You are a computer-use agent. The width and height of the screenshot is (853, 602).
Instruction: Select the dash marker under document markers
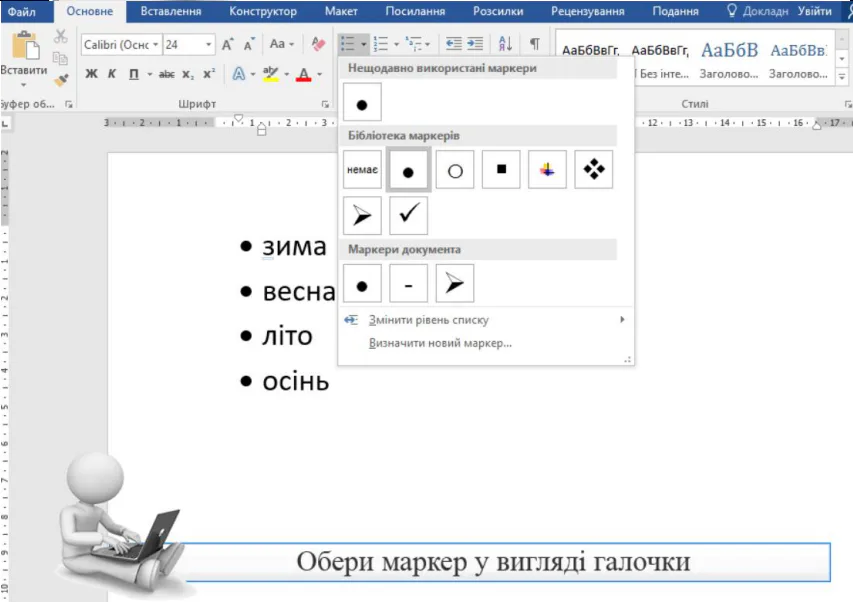[408, 284]
